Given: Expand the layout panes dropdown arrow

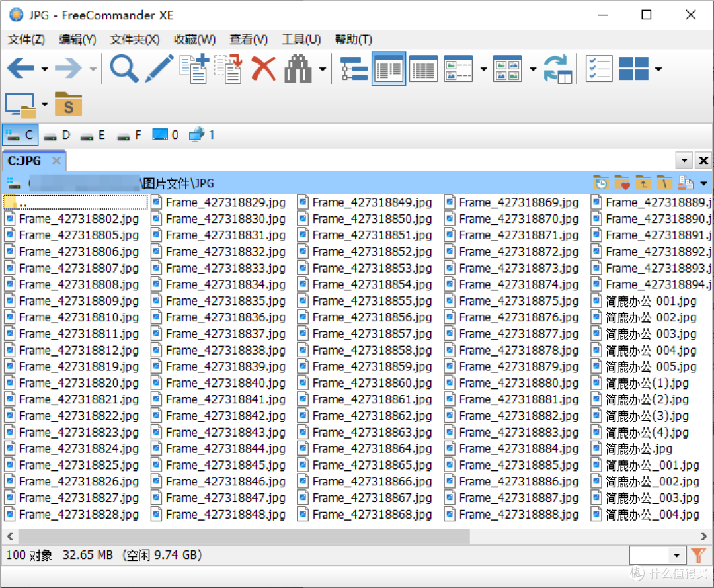Looking at the screenshot, I should (658, 69).
